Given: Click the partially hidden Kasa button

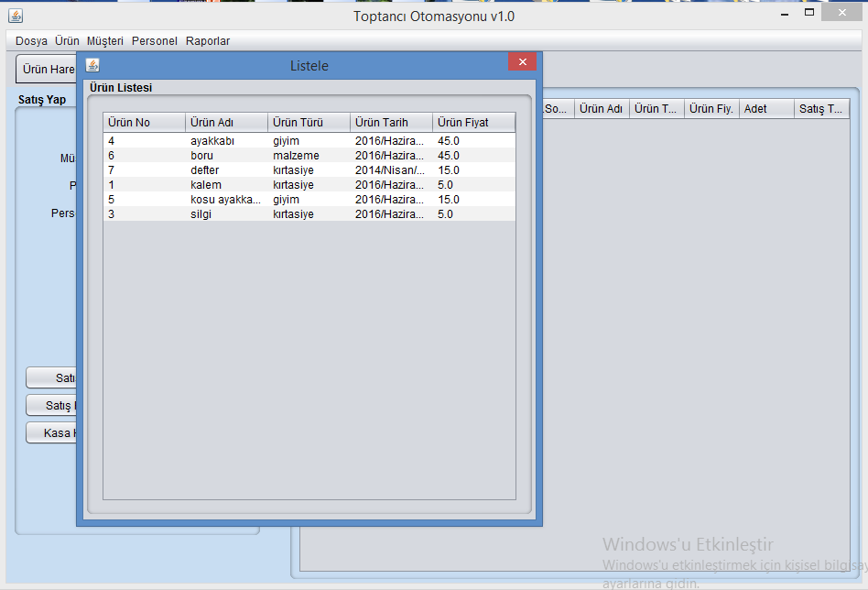Looking at the screenshot, I should (51, 433).
